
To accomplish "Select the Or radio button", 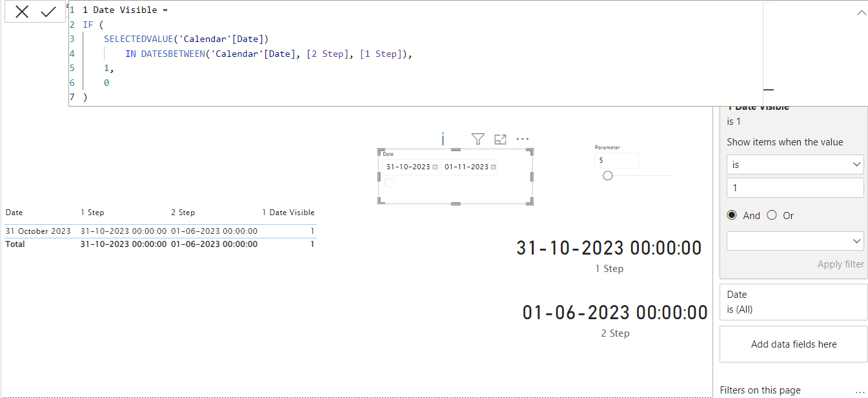I will tap(772, 215).
